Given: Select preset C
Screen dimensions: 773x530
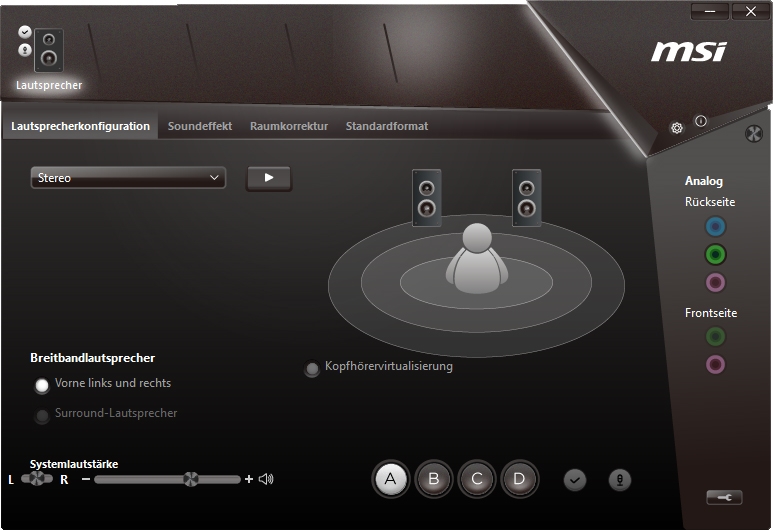Looking at the screenshot, I should pyautogui.click(x=477, y=479).
